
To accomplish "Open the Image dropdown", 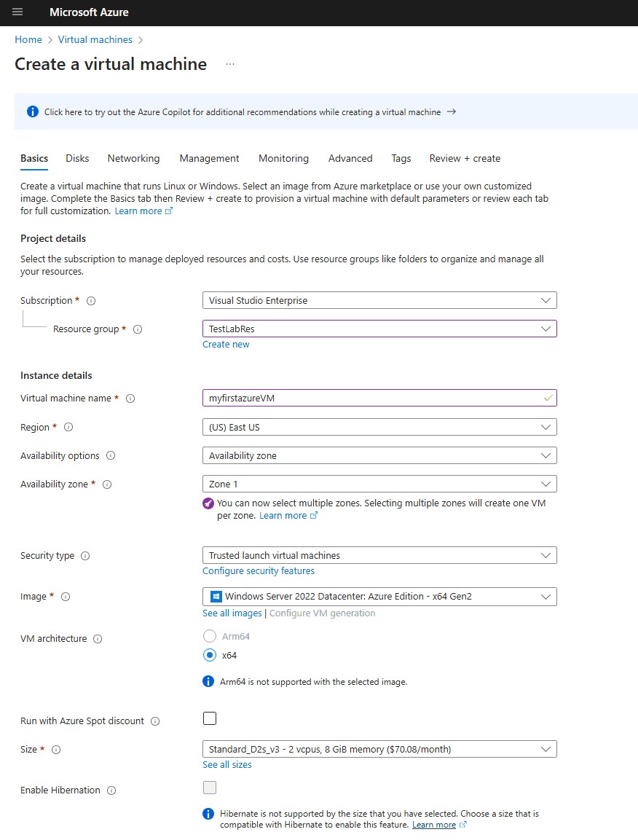I will tap(379, 597).
